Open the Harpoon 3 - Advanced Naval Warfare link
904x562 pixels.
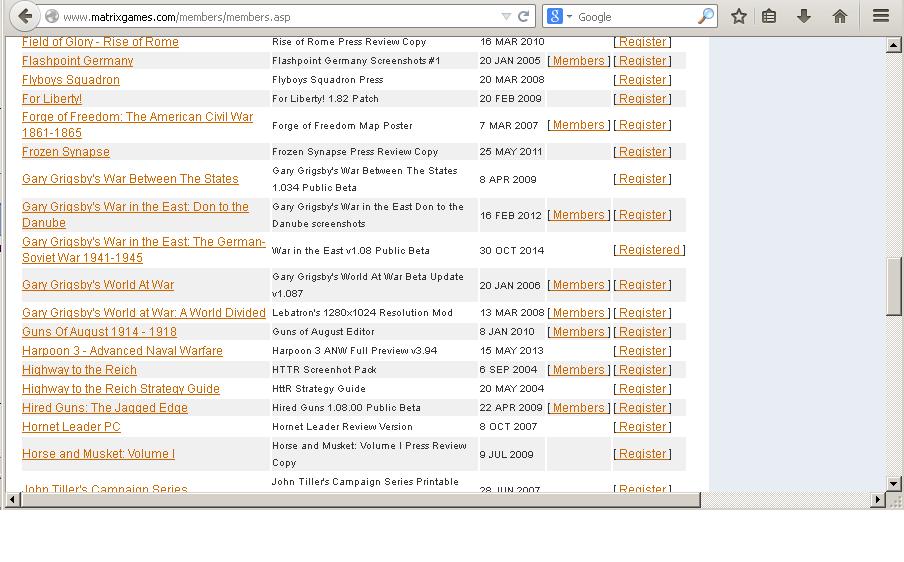[122, 350]
